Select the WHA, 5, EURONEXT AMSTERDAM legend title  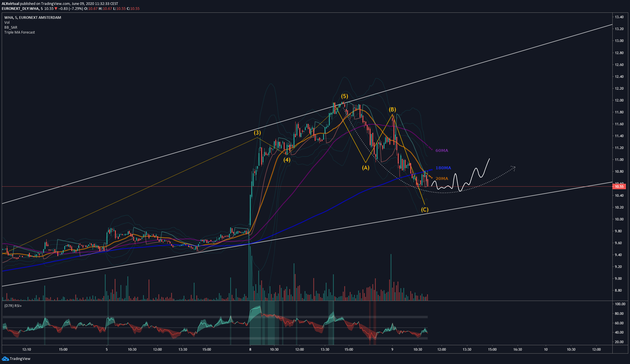coord(33,17)
